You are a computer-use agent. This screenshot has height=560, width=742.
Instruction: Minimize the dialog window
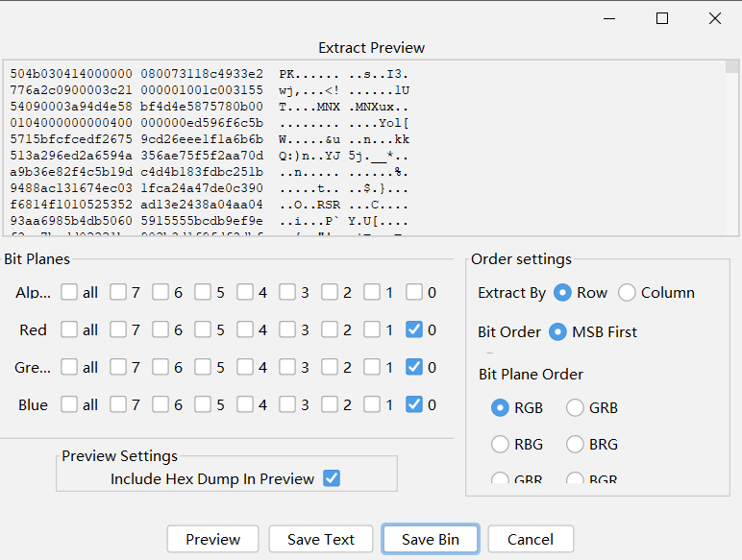(609, 18)
